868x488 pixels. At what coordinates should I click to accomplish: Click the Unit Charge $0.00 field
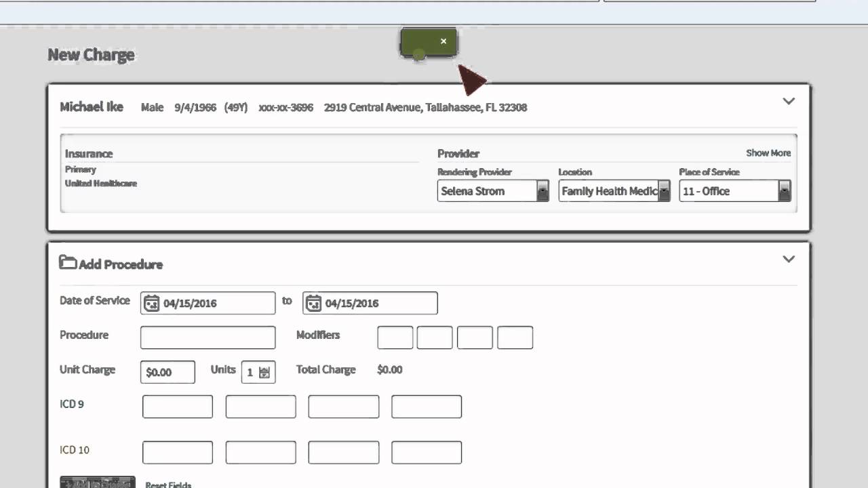167,372
